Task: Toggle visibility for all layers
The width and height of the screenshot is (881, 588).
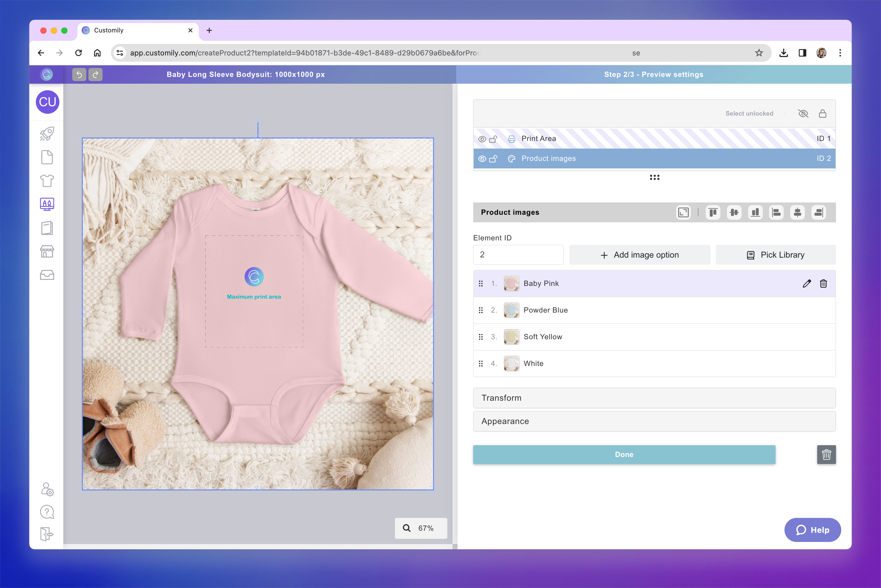Action: [x=803, y=113]
